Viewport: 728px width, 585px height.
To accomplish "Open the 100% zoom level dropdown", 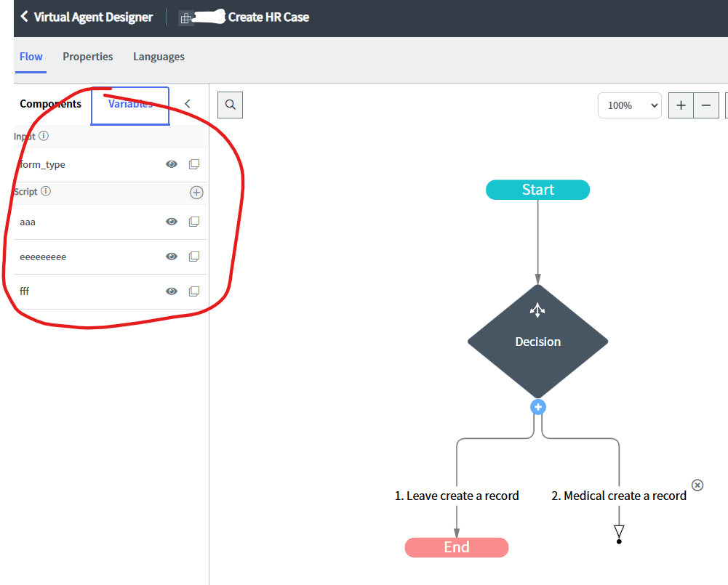I will pyautogui.click(x=629, y=105).
